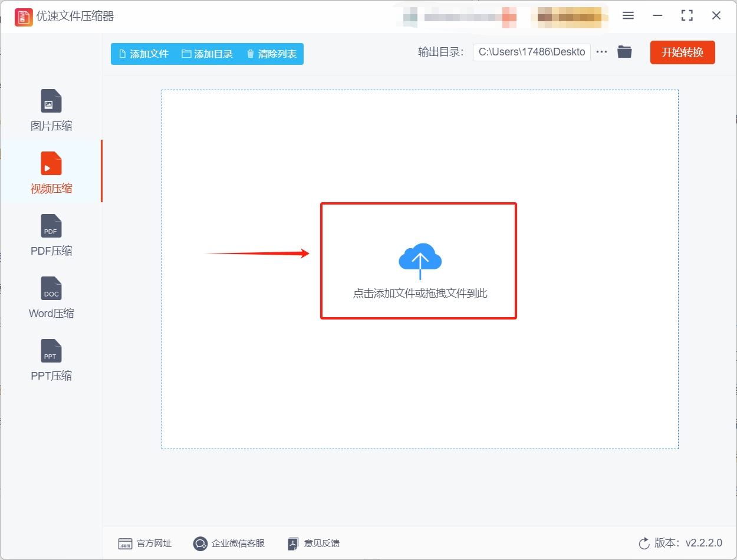737x560 pixels.
Task: Close the application window
Action: (x=716, y=16)
